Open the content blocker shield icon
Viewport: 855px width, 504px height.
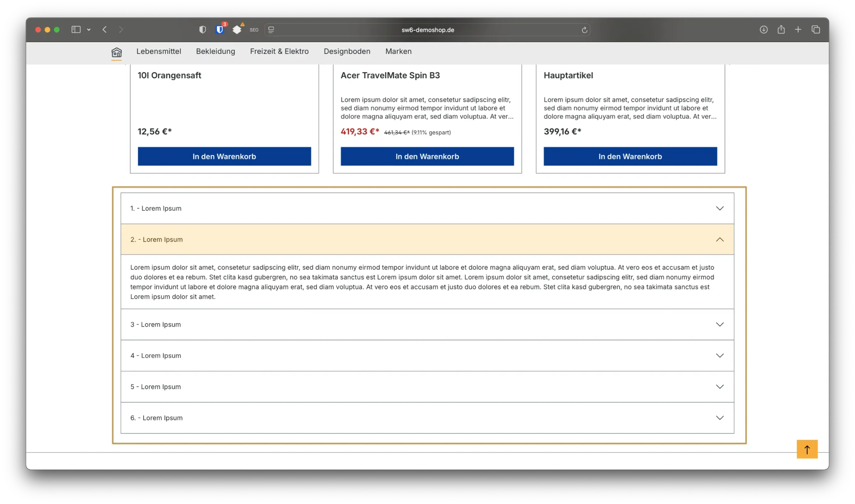(x=202, y=30)
